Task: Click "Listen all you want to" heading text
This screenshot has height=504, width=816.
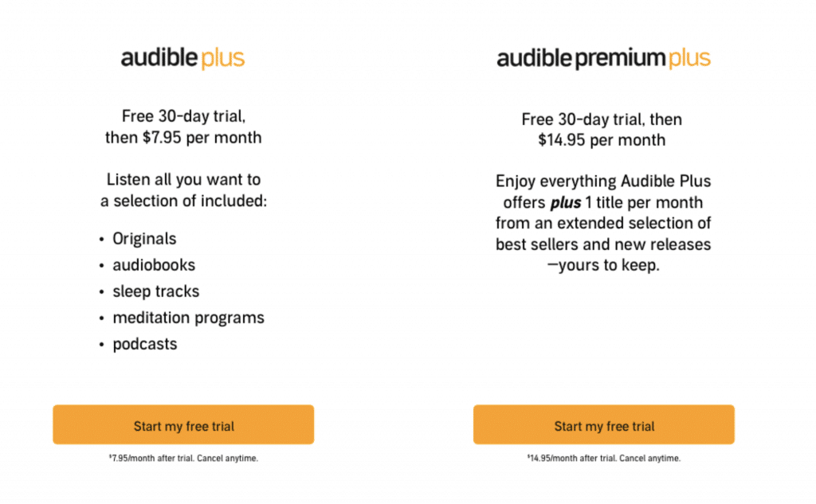Action: 184,180
